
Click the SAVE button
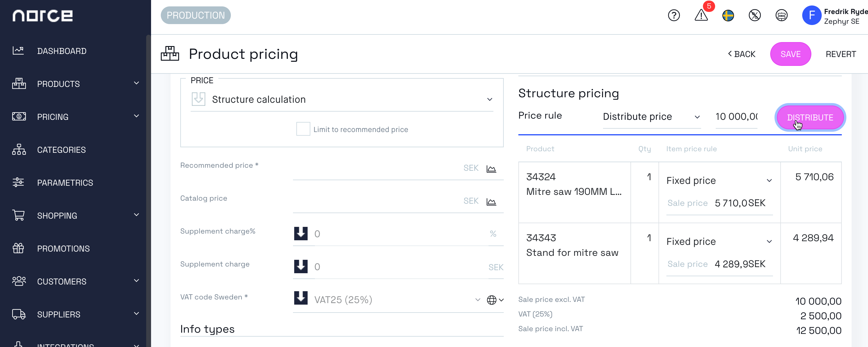tap(791, 54)
